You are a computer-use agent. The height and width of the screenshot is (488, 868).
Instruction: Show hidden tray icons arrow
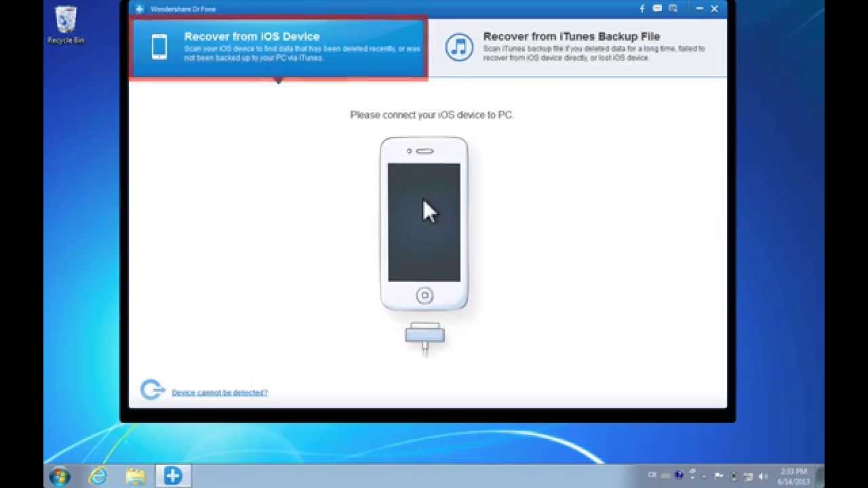(x=703, y=476)
